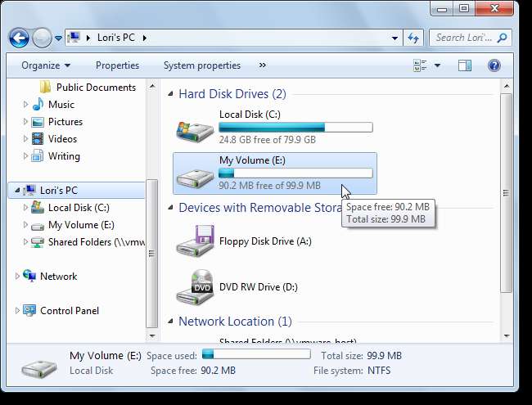Select the Network icon
This screenshot has width=532, height=405.
point(29,276)
